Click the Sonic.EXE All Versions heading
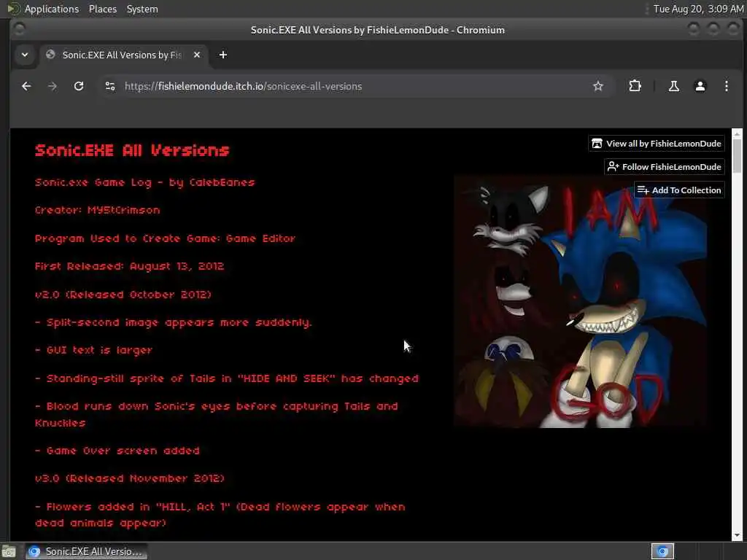 tap(132, 150)
